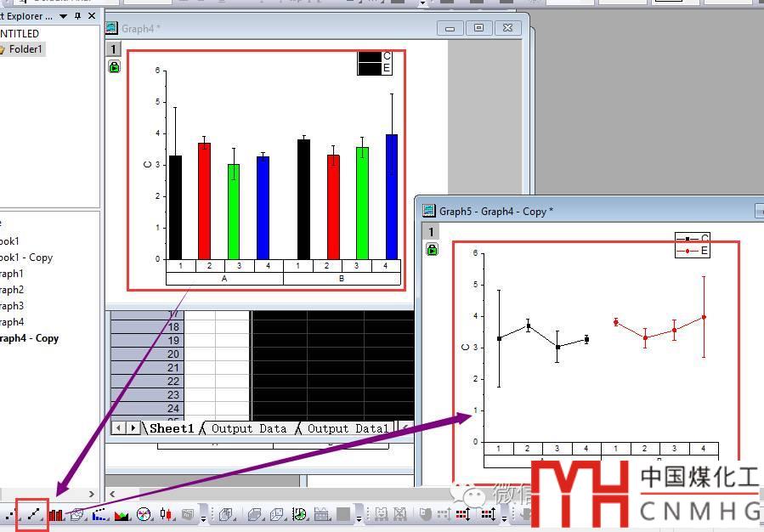764x532 pixels.
Task: Click the Graph5 window title icon
Action: pyautogui.click(x=429, y=211)
